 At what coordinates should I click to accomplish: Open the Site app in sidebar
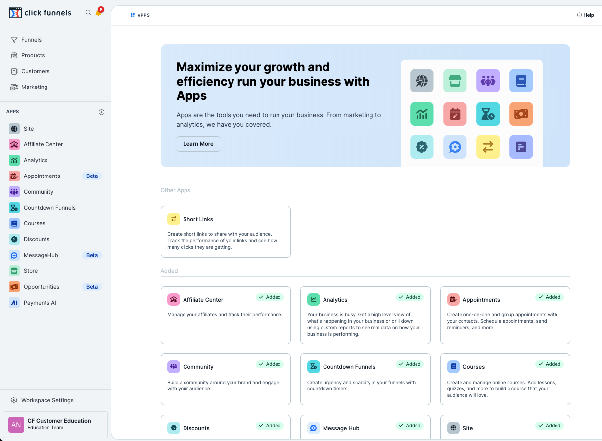click(22, 129)
